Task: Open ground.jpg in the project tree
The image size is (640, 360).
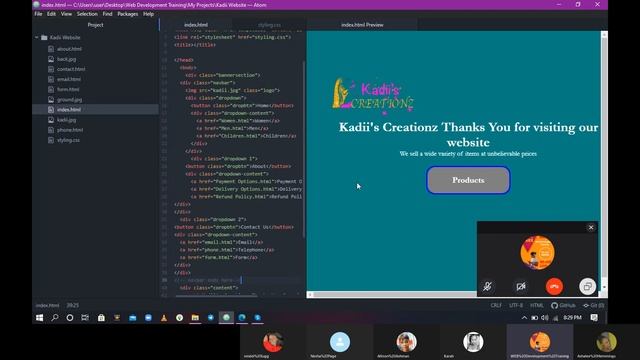Action: click(69, 100)
